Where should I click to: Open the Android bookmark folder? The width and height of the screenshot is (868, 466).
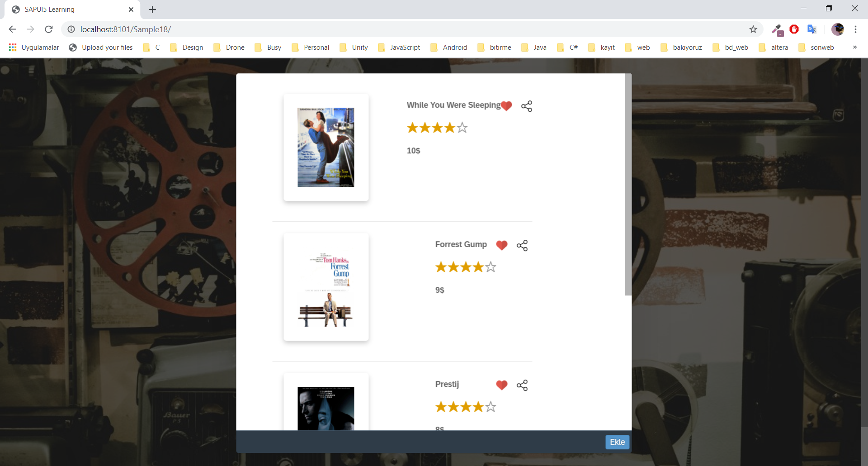tap(449, 47)
